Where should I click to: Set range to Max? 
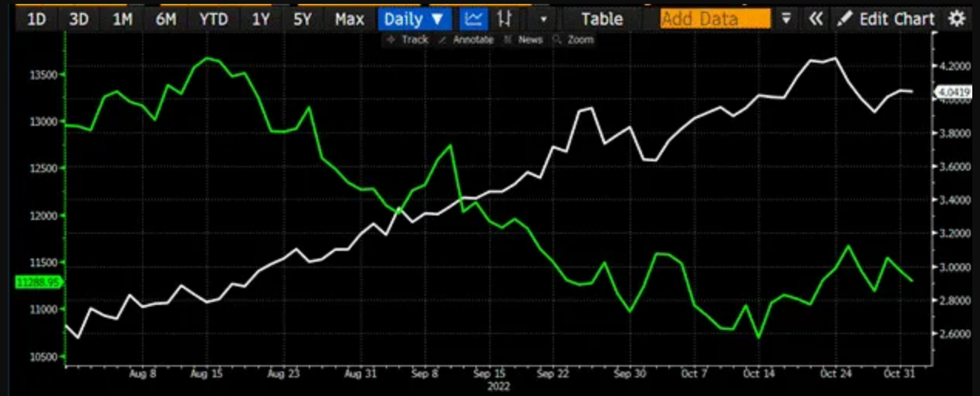(x=349, y=19)
